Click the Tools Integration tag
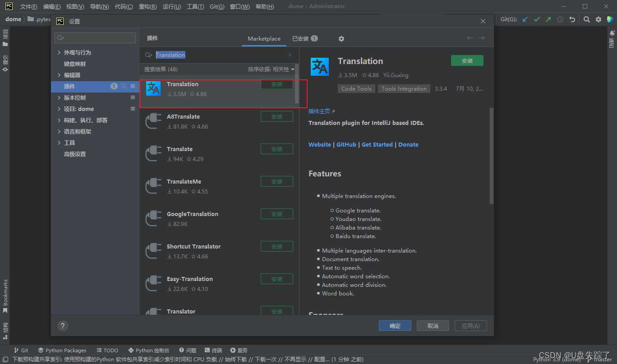This screenshot has width=617, height=364. (x=404, y=89)
